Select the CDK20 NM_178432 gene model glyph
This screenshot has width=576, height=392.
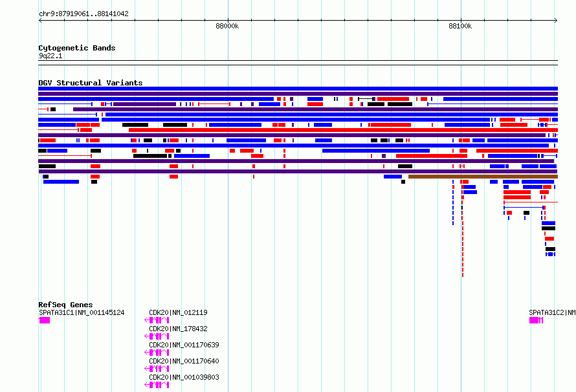pyautogui.click(x=157, y=336)
